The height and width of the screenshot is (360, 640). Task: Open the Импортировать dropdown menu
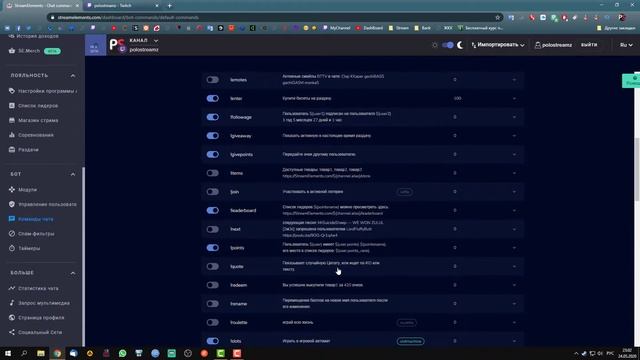point(498,45)
